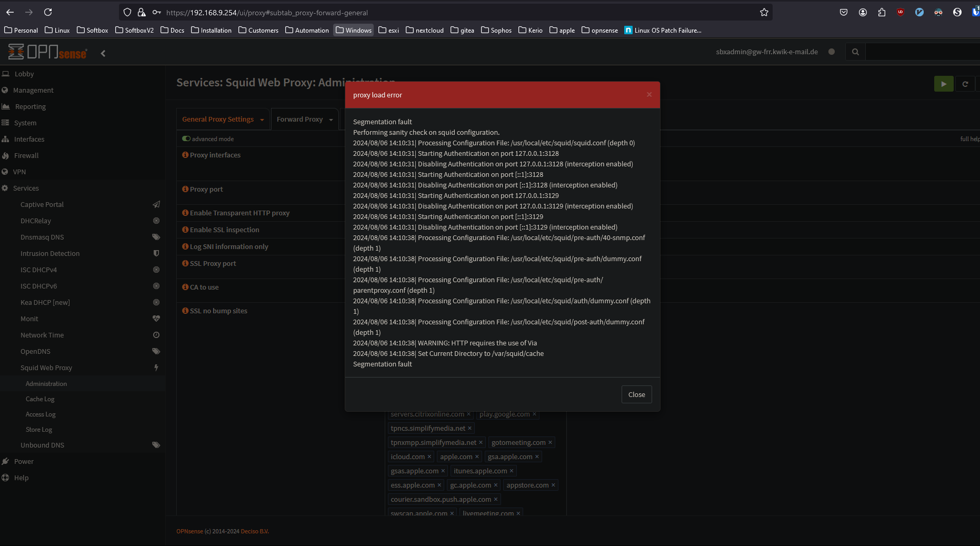Close the proxy load error dialog

(636, 394)
